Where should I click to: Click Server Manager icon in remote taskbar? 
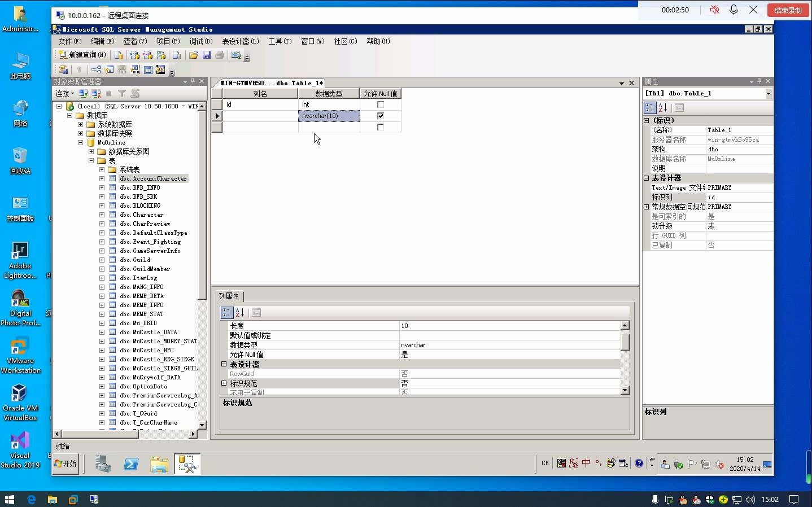103,464
